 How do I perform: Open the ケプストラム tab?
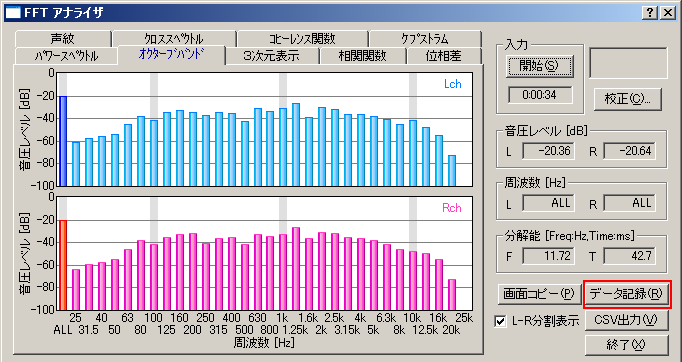click(x=425, y=39)
